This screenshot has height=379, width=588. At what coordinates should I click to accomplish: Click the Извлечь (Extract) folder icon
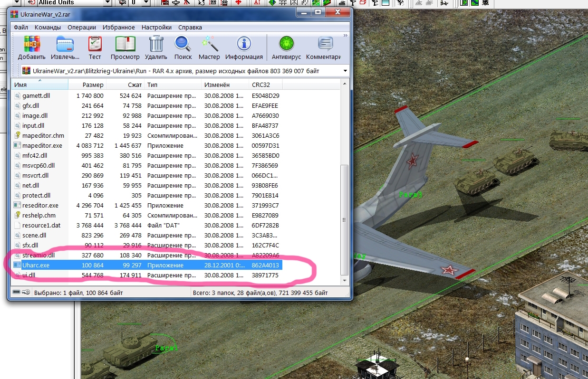pyautogui.click(x=65, y=45)
